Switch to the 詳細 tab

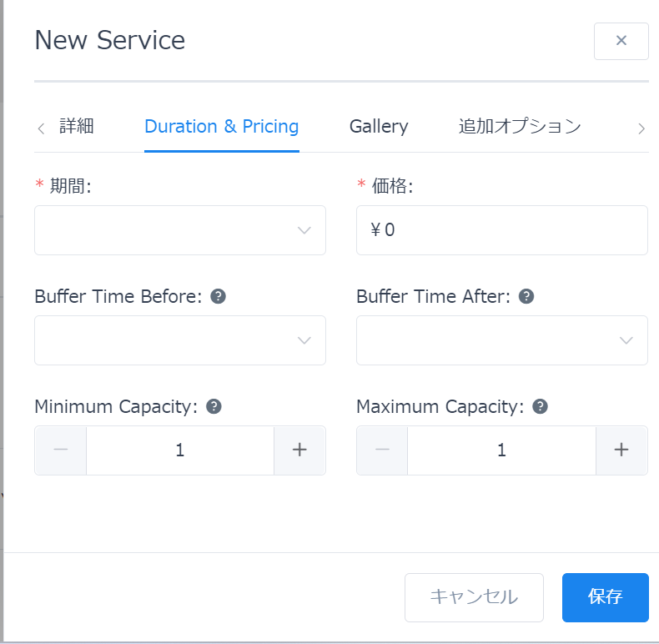[x=77, y=127]
